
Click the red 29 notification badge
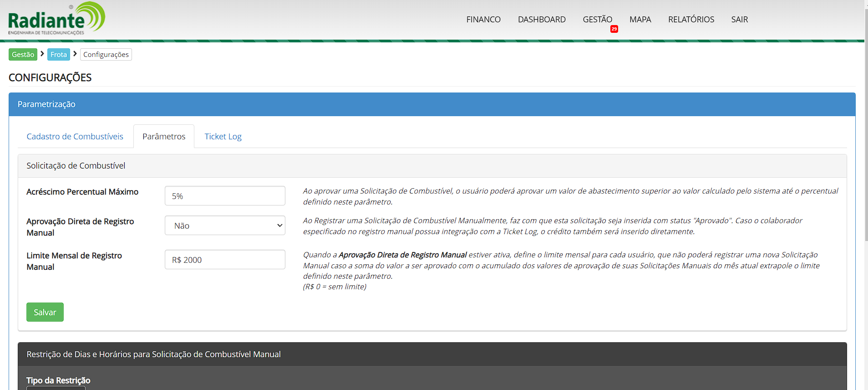click(614, 29)
